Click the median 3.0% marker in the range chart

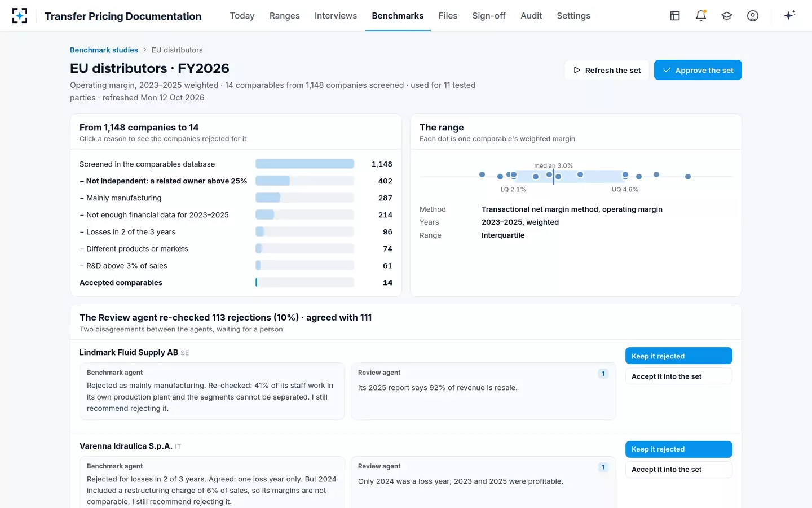click(x=554, y=177)
